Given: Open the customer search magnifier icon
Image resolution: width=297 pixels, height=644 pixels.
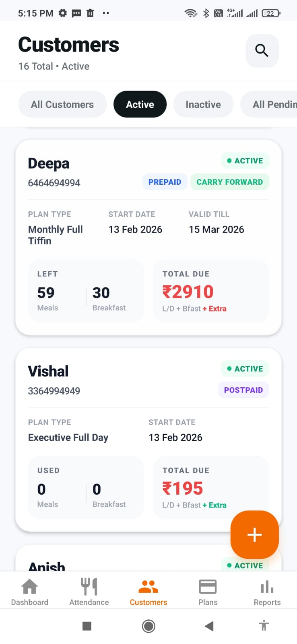Looking at the screenshot, I should click(x=262, y=51).
